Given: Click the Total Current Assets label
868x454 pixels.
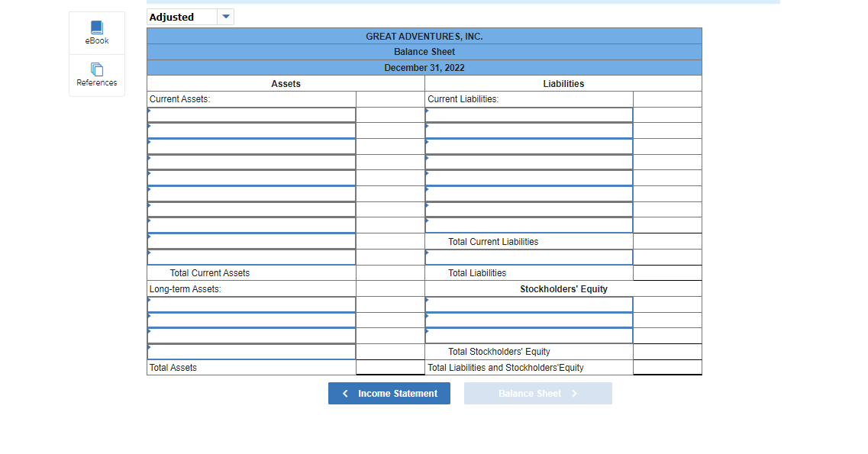Looking at the screenshot, I should coord(210,273).
